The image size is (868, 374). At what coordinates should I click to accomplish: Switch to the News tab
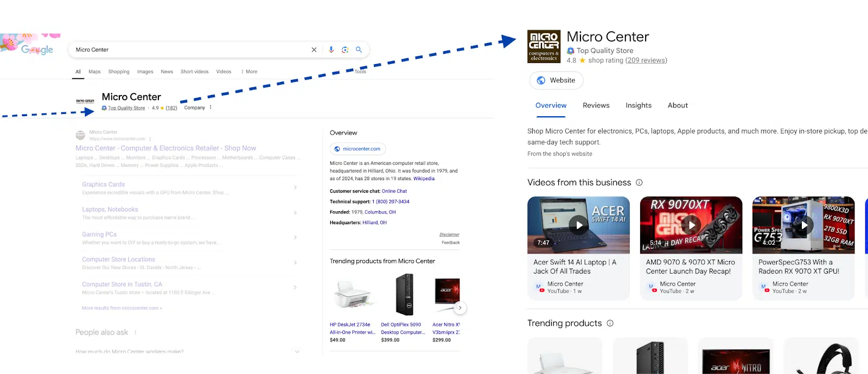coord(167,72)
